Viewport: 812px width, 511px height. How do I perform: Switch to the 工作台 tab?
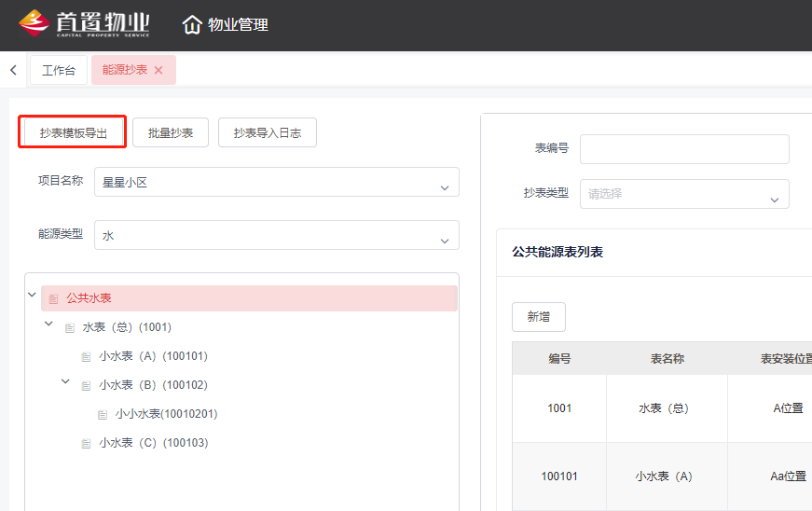coord(59,70)
